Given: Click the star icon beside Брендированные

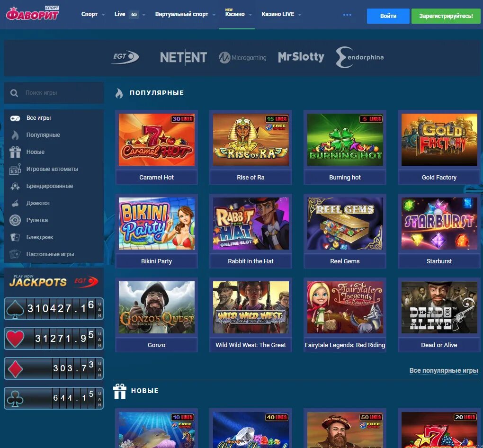Looking at the screenshot, I should [15, 186].
